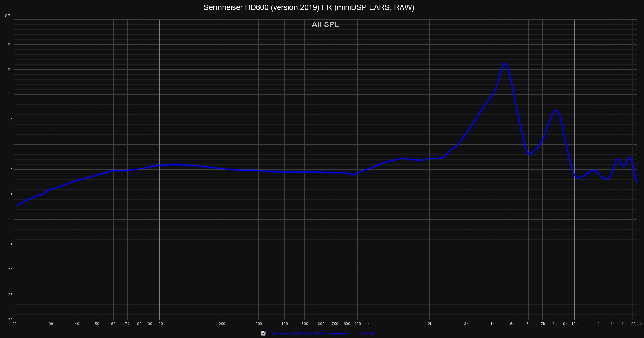Click the tallest peak of the blue curve

click(505, 63)
